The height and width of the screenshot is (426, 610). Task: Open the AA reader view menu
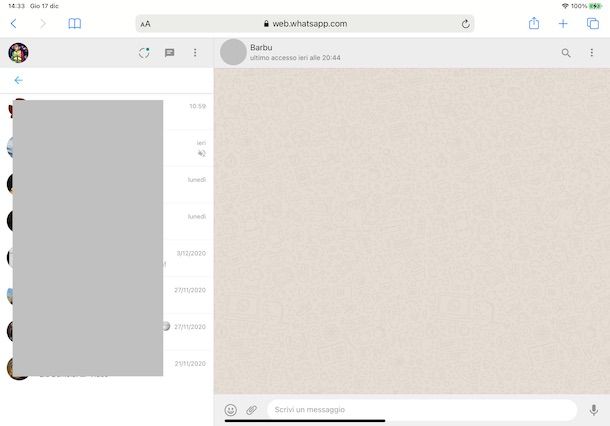pos(145,24)
